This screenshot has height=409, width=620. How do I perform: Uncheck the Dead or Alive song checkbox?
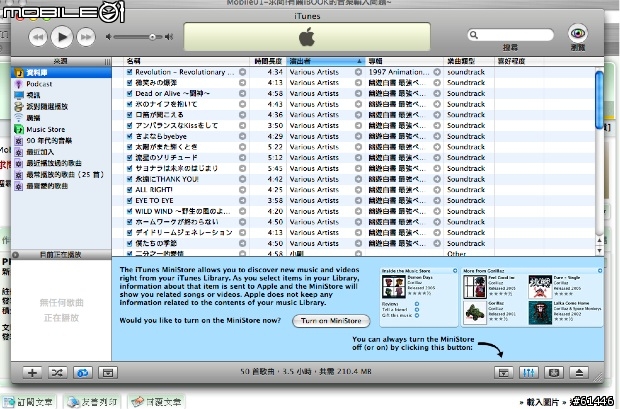point(129,93)
